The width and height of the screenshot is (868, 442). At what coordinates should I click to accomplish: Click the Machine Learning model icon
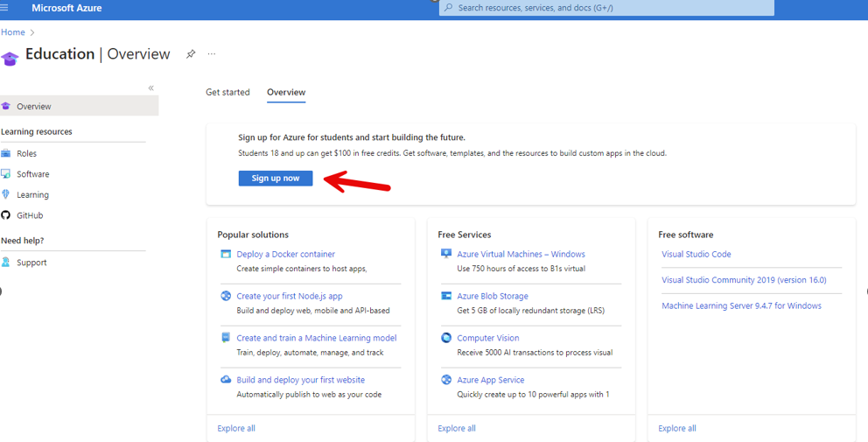(226, 337)
